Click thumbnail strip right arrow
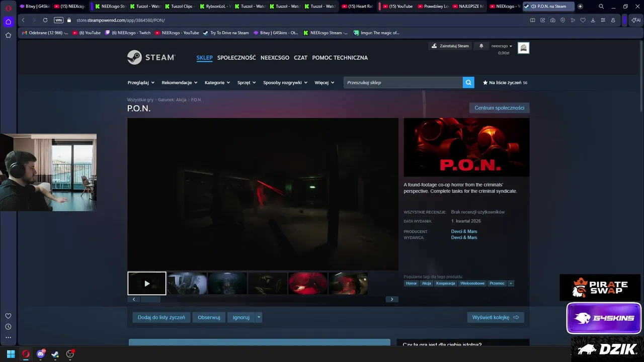This screenshot has height=362, width=644. (392, 299)
